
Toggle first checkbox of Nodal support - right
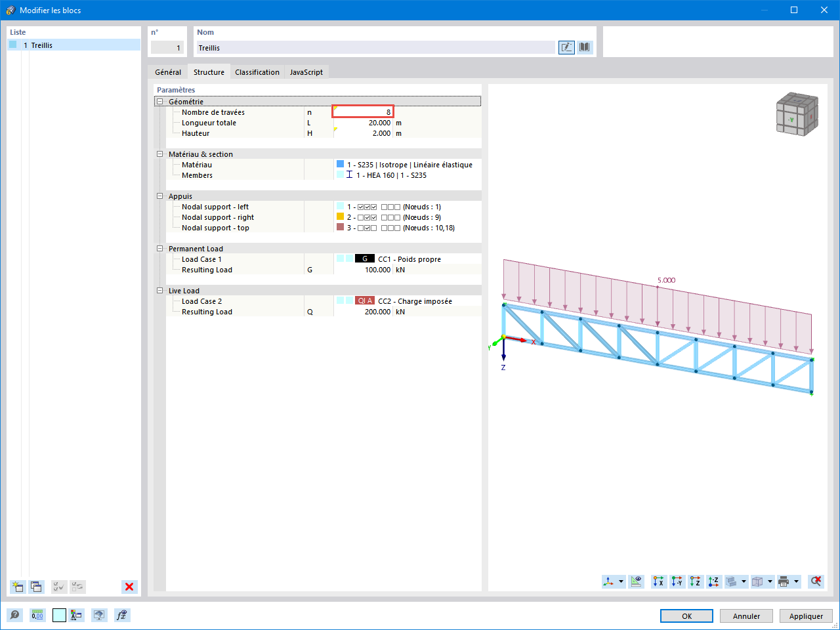coord(361,218)
